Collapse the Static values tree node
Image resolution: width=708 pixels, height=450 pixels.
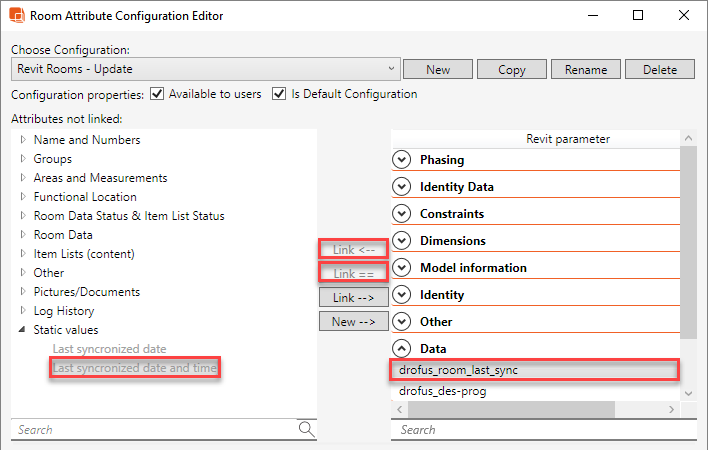[x=23, y=330]
